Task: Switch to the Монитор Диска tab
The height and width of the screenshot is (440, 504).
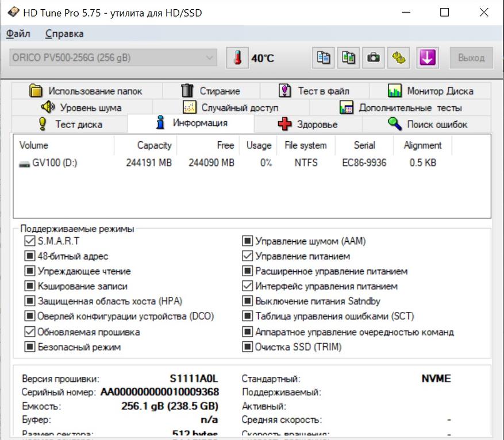Action: tap(430, 91)
